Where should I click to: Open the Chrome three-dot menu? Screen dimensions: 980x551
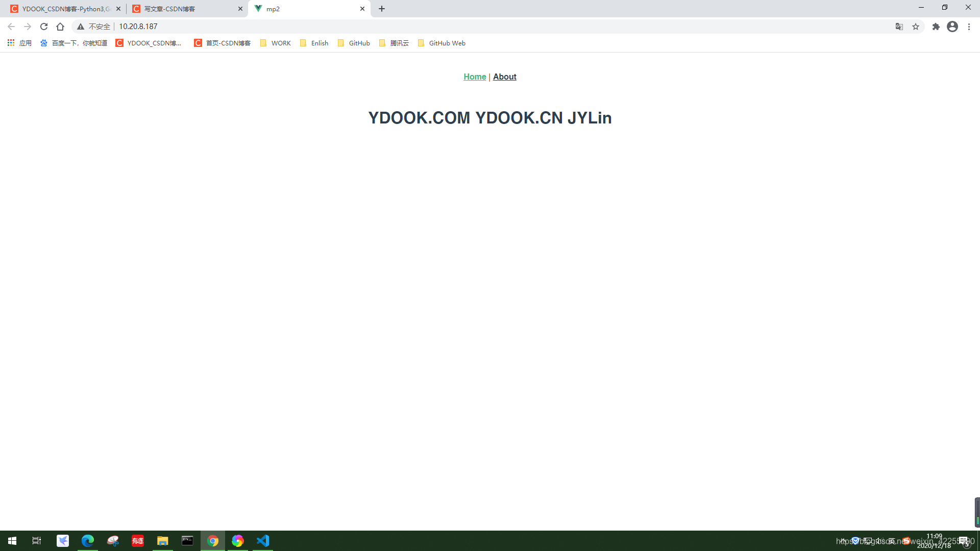click(969, 27)
